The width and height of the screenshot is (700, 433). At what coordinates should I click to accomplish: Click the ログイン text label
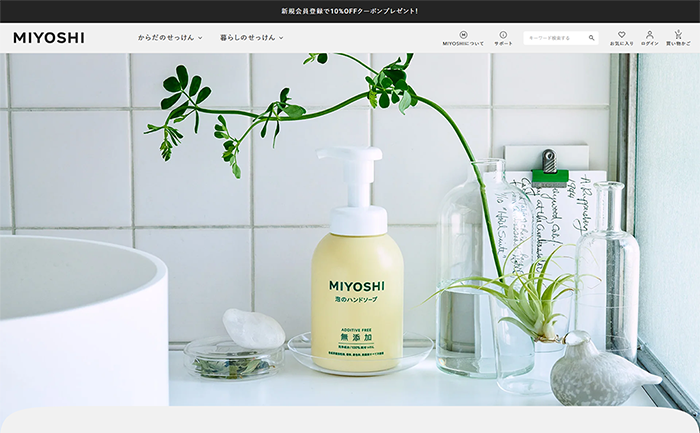649,44
